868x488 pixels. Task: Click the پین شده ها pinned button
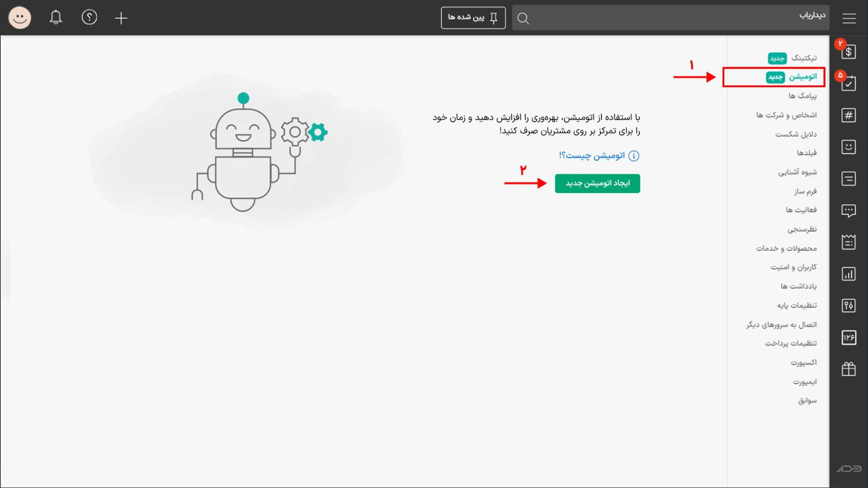point(473,18)
